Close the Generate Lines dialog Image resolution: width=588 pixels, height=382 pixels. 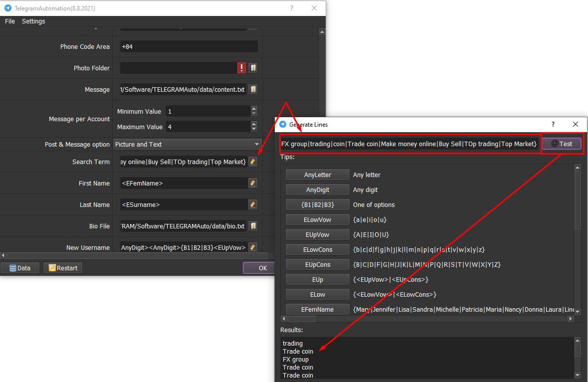(x=575, y=124)
